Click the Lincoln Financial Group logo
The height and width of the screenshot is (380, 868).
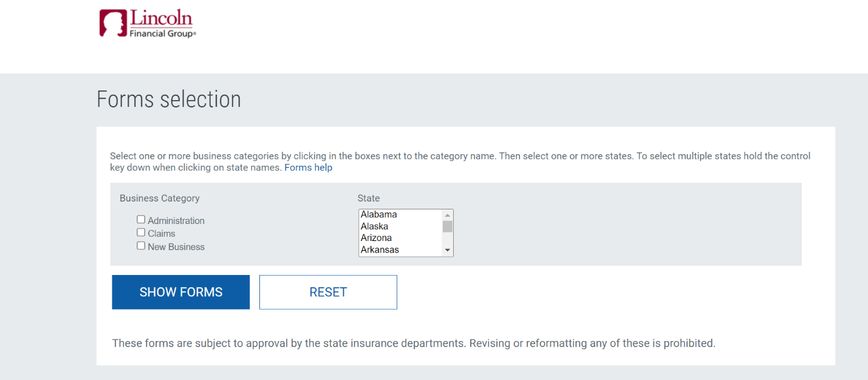coord(148,24)
